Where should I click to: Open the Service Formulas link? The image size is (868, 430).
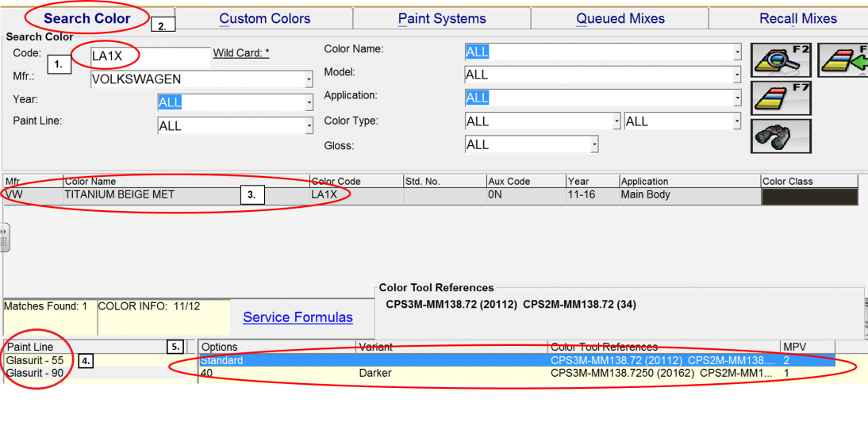pos(298,317)
